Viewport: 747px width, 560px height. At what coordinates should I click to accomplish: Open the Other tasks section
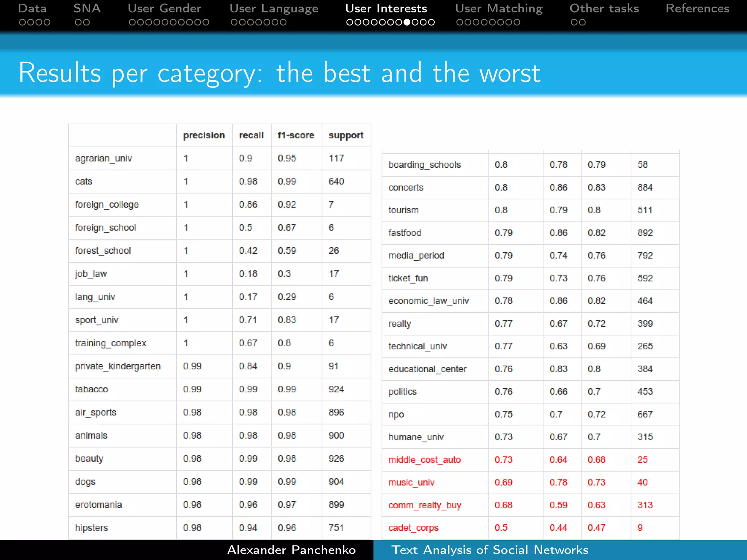pyautogui.click(x=604, y=8)
